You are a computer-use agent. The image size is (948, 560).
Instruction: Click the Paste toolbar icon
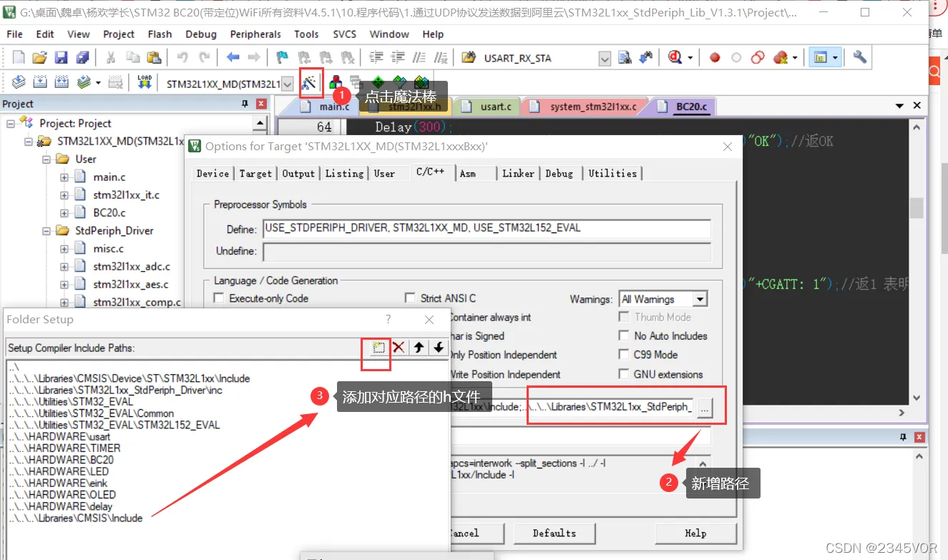(154, 58)
